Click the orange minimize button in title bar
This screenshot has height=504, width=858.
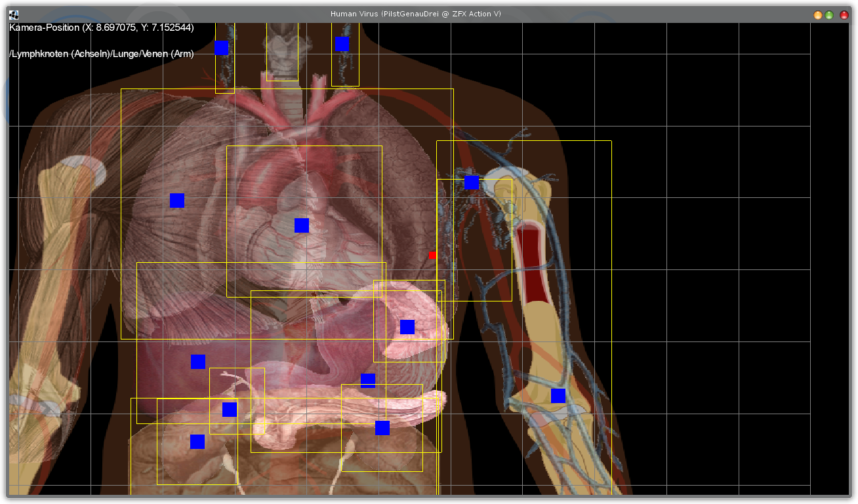tap(818, 14)
